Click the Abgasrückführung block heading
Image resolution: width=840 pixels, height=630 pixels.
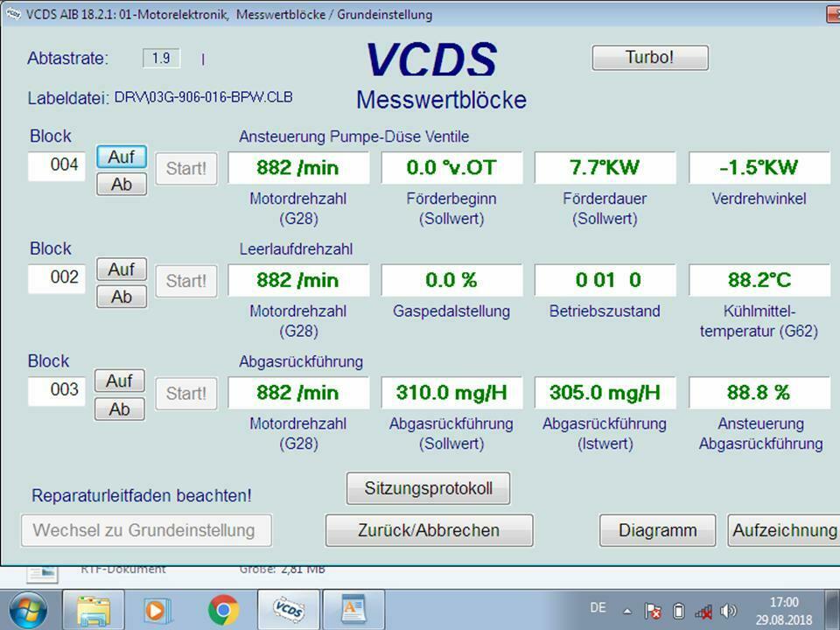(x=301, y=361)
